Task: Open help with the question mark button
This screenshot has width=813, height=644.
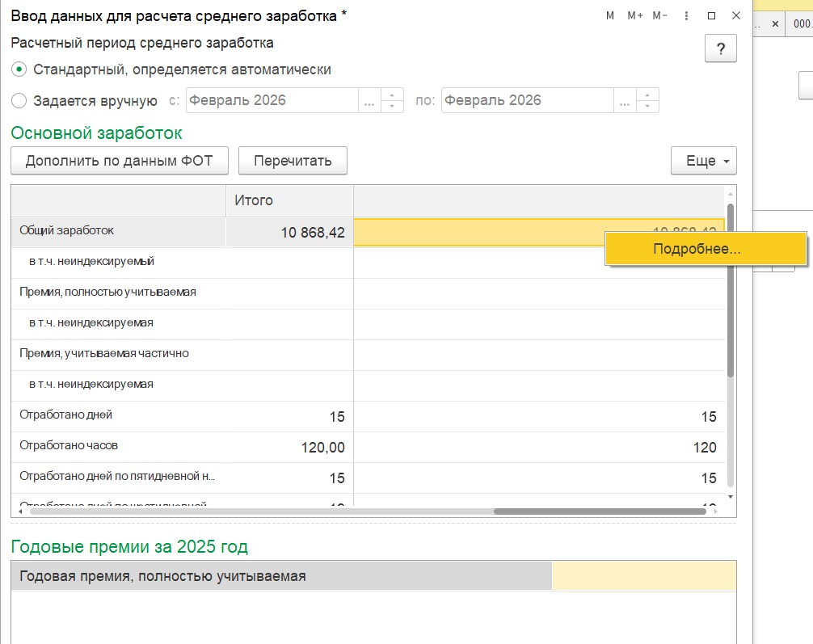Action: click(720, 48)
